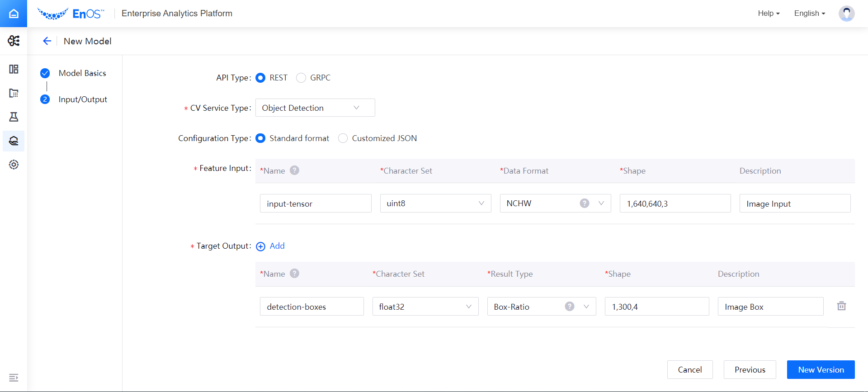This screenshot has width=868, height=392.
Task: Go back using the arrow beside New Model
Action: click(x=47, y=41)
